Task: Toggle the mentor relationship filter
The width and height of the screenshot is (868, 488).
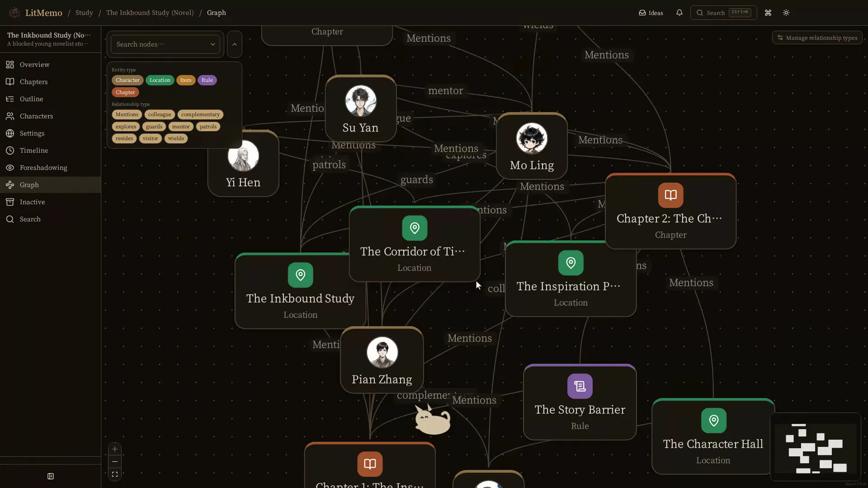Action: pos(181,127)
